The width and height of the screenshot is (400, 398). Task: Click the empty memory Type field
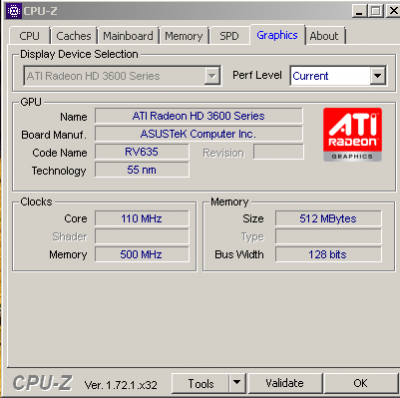(x=328, y=237)
